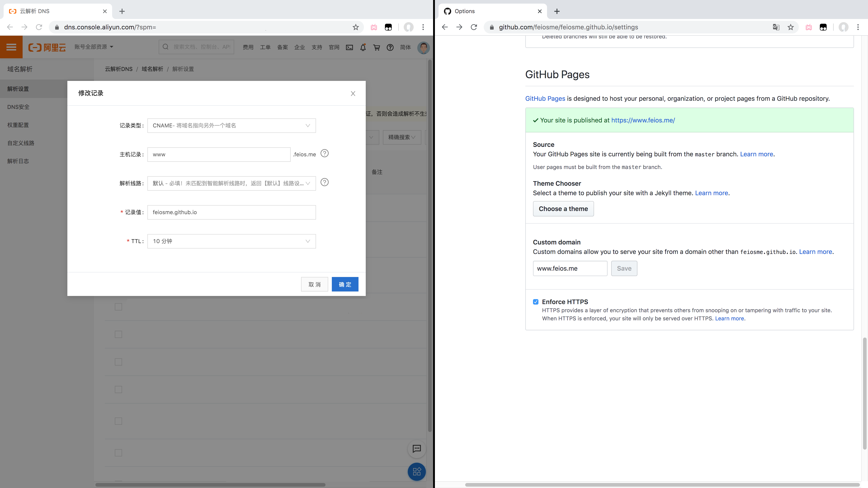
Task: Open Cloud Shell terminal icon in Aliyun header
Action: coord(349,47)
